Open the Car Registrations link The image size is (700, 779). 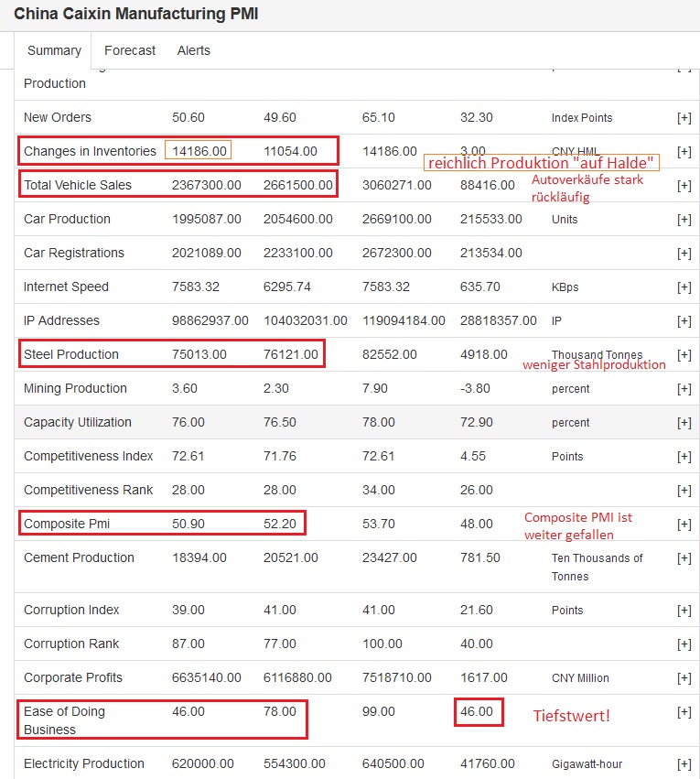click(74, 253)
